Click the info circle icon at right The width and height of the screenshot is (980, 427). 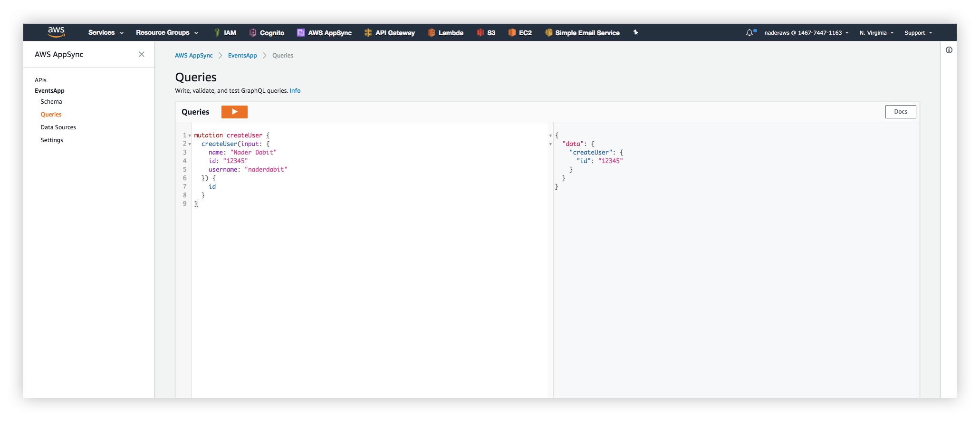(949, 50)
